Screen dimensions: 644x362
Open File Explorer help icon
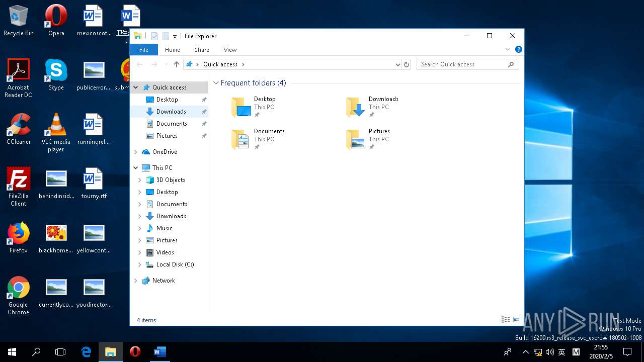pyautogui.click(x=518, y=49)
